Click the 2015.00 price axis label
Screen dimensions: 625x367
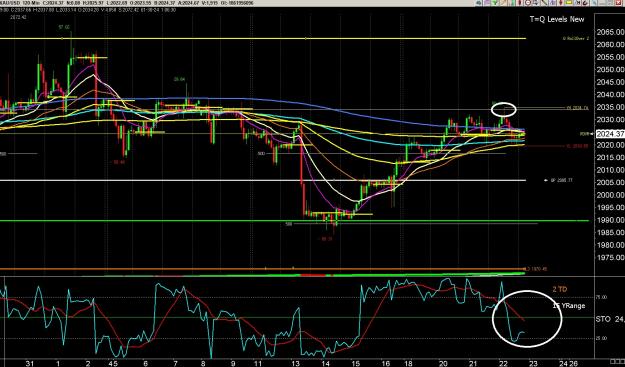point(610,157)
